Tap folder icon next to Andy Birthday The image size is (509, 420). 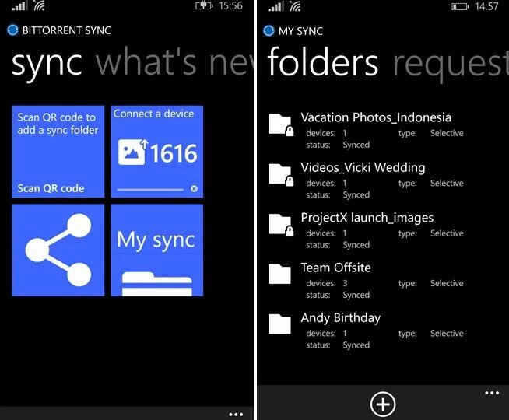279,324
